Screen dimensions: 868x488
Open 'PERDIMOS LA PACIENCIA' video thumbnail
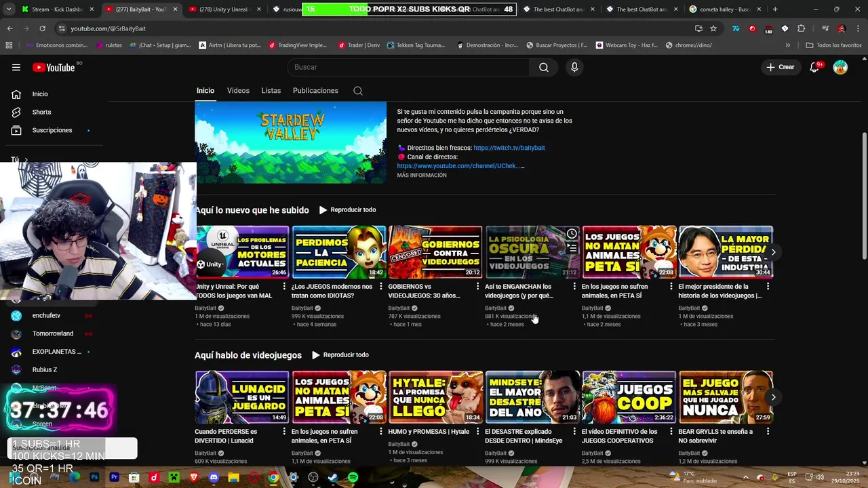click(338, 252)
